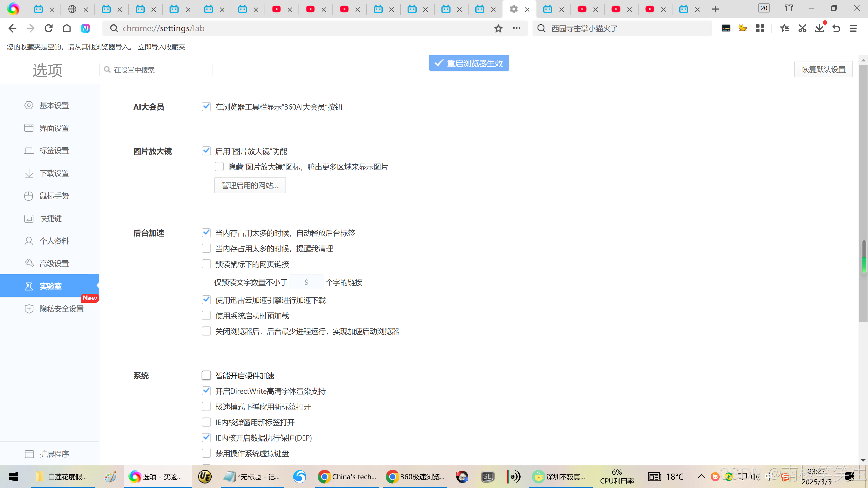Expand hidden system tray icons arrow
Screen dimensions: 868x488
click(701, 476)
